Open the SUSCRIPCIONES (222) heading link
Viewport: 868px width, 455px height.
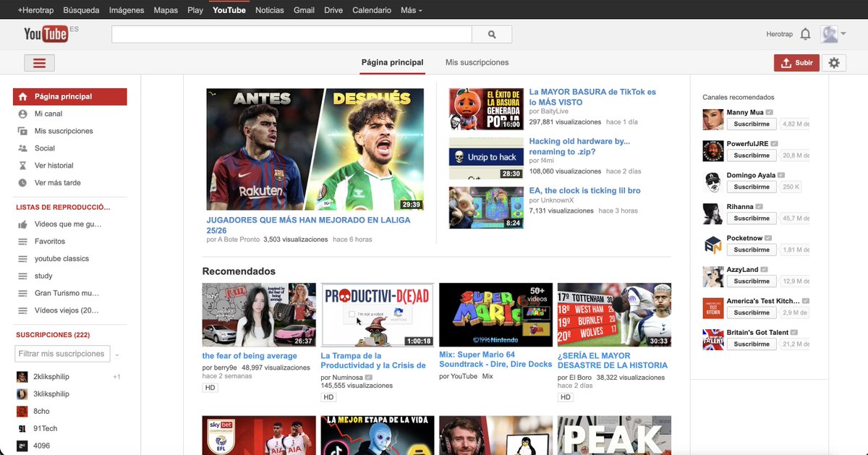(x=54, y=335)
